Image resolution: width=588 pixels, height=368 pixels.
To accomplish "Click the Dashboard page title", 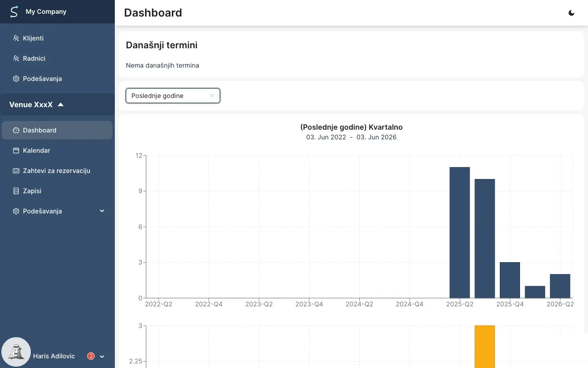I will pos(153,13).
